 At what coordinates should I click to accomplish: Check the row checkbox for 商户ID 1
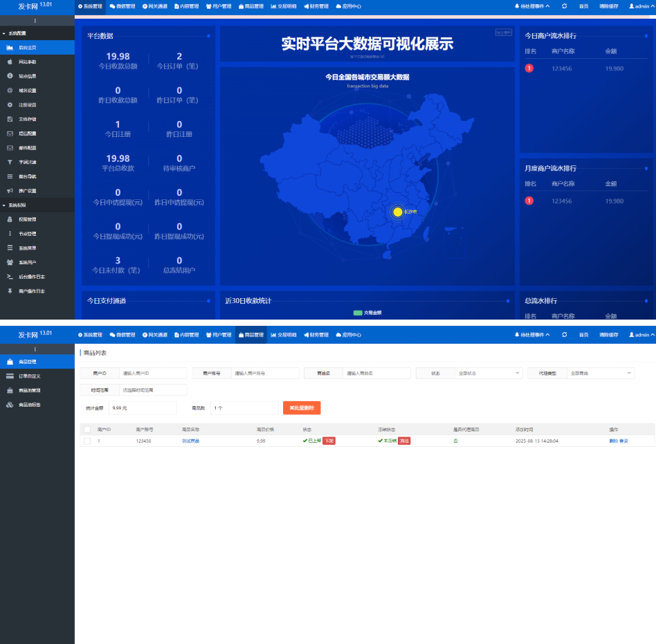[87, 441]
